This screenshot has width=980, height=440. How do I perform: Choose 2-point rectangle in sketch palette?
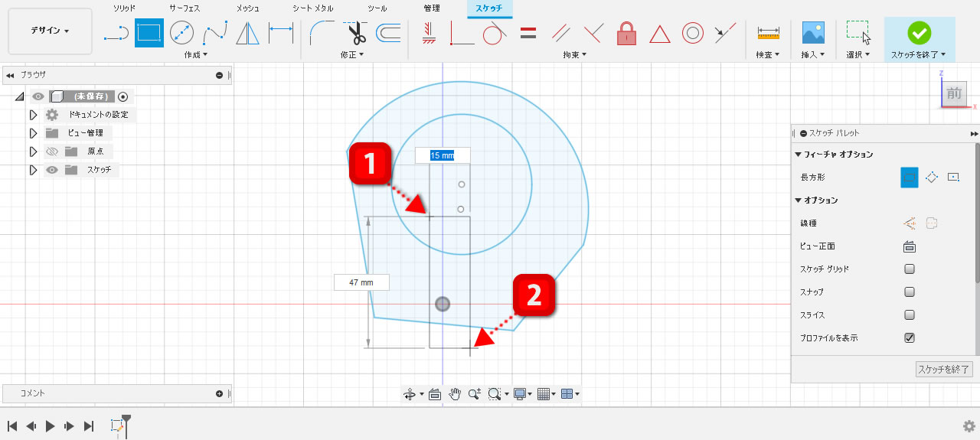pyautogui.click(x=909, y=177)
